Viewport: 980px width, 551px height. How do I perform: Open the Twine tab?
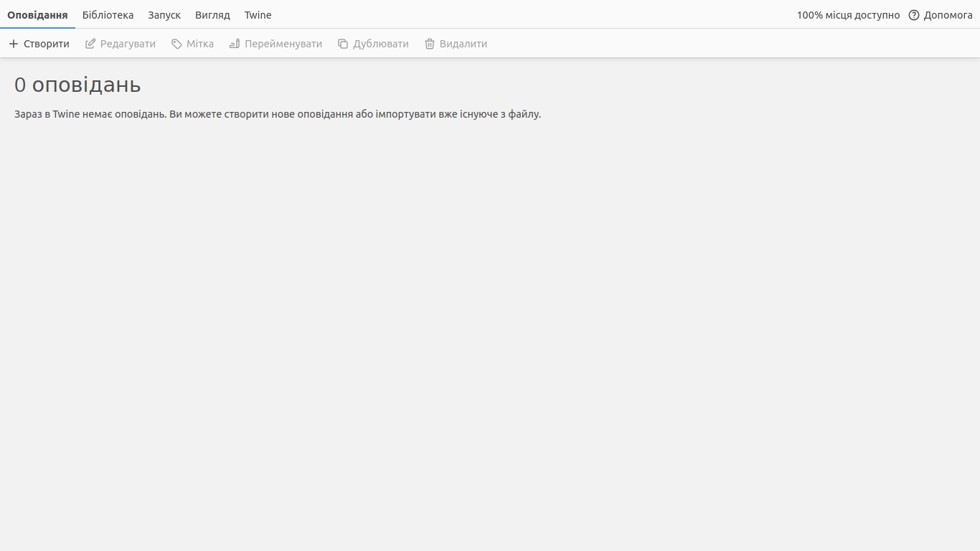pos(258,15)
